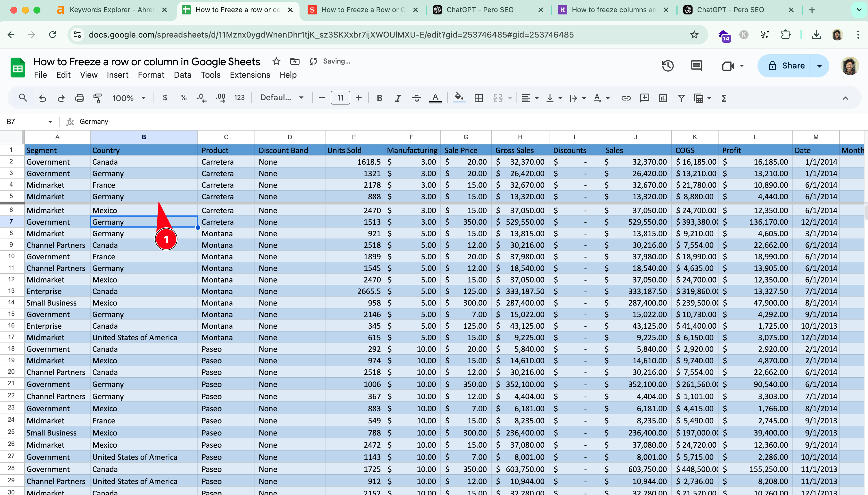Format as currency
The width and height of the screenshot is (868, 495).
(x=165, y=98)
